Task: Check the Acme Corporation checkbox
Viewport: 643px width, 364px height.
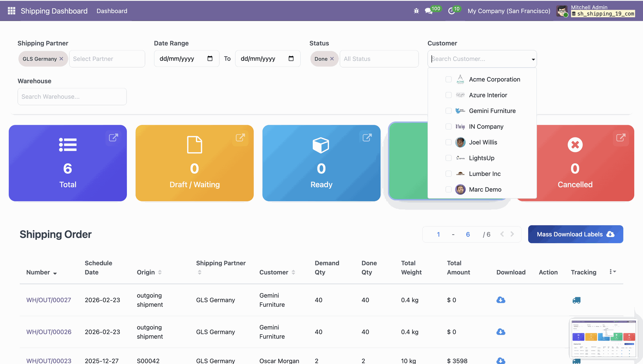Action: pyautogui.click(x=448, y=79)
